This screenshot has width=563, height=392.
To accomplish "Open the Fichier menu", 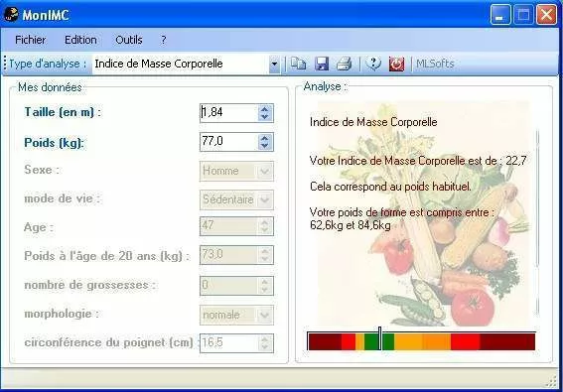I will 30,40.
